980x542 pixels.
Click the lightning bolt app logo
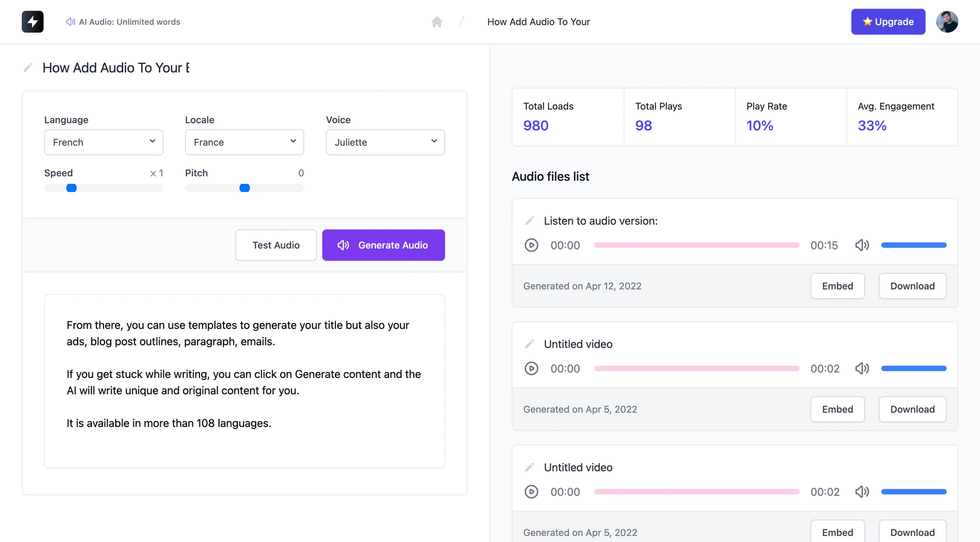click(33, 22)
